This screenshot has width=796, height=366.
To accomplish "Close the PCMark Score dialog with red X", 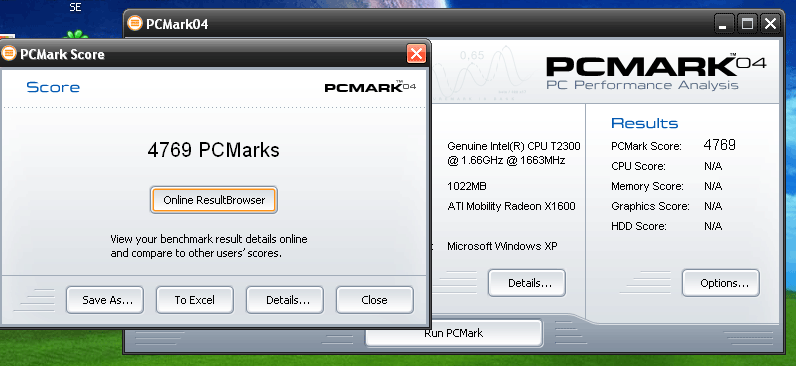I will [416, 53].
